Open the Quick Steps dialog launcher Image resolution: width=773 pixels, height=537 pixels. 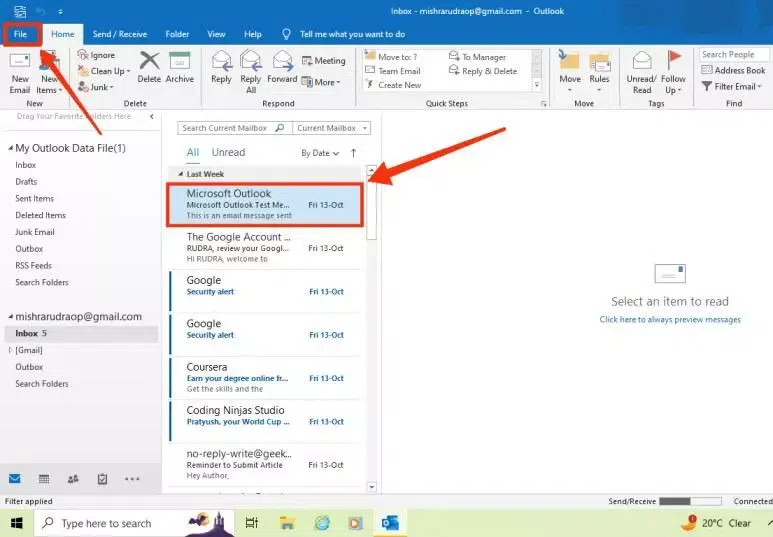click(544, 104)
